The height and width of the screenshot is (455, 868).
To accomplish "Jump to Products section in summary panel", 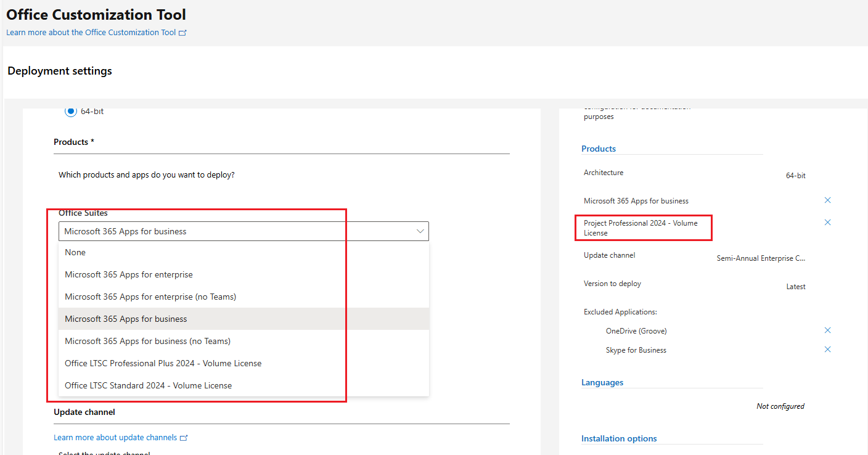I will 599,149.
